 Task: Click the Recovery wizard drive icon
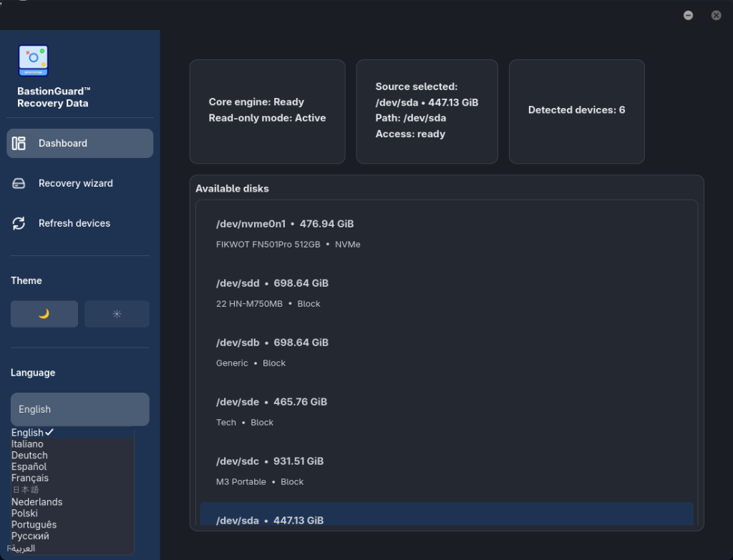point(19,183)
